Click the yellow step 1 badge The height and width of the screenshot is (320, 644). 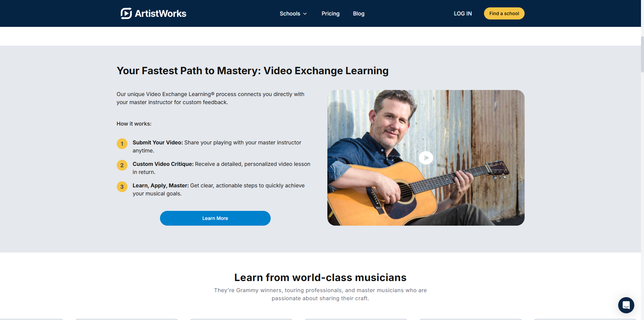click(x=122, y=144)
